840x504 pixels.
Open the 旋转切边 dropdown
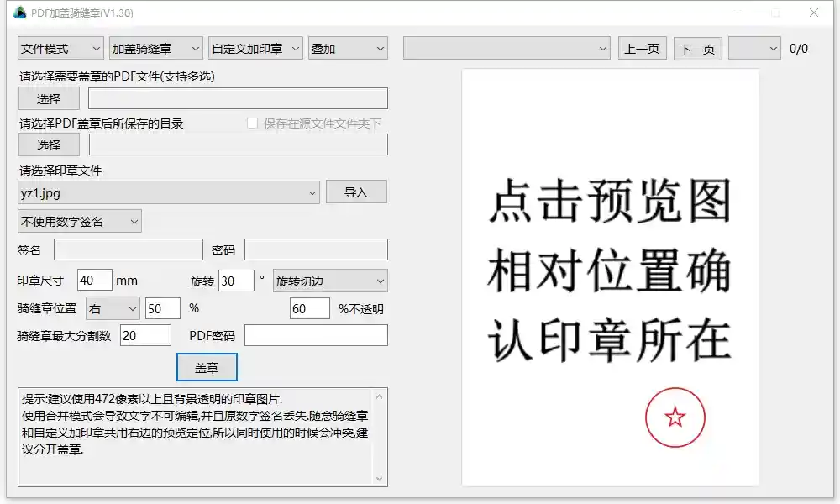330,281
